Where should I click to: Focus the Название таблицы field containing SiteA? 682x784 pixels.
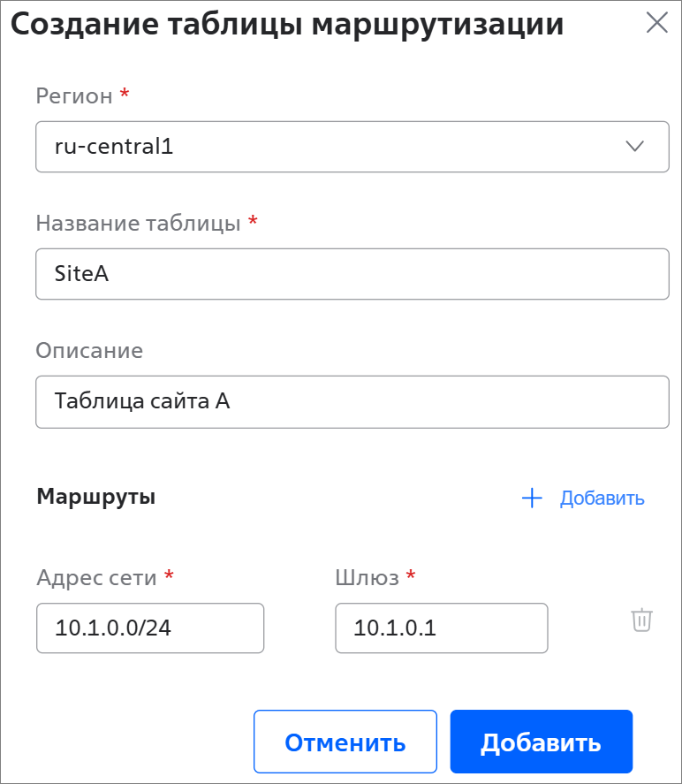(x=352, y=274)
